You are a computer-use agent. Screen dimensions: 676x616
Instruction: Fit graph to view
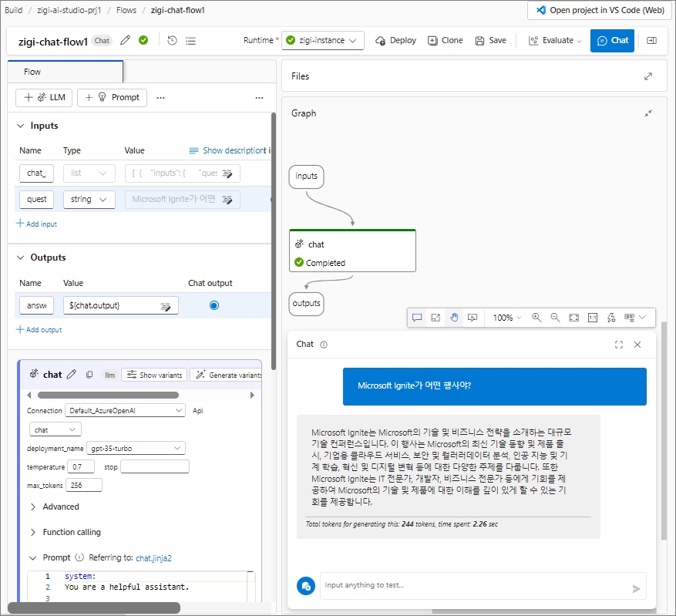(573, 318)
